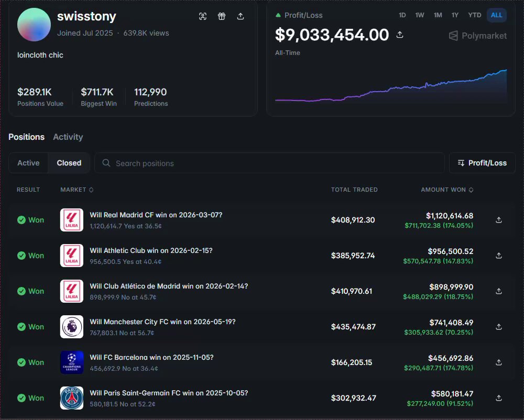This screenshot has width=524, height=420.
Task: Select the ALL chart range
Action: click(x=497, y=15)
